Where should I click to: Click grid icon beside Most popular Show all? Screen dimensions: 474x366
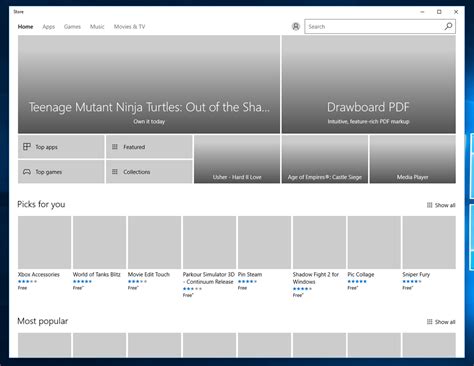pyautogui.click(x=430, y=322)
